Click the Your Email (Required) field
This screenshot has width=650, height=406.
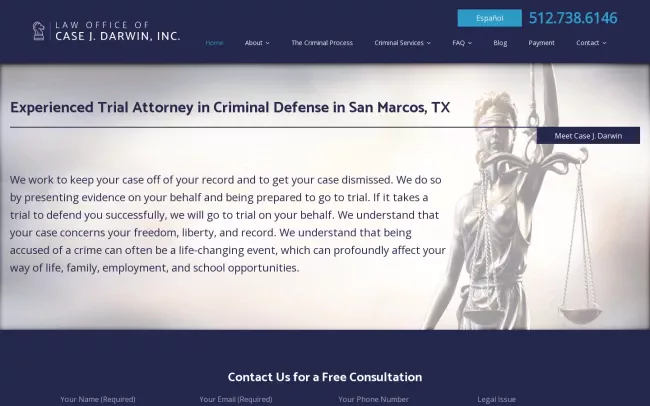236,399
